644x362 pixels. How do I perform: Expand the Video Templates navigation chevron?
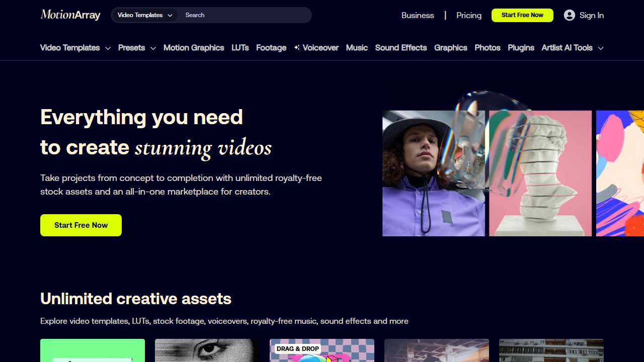coord(108,48)
